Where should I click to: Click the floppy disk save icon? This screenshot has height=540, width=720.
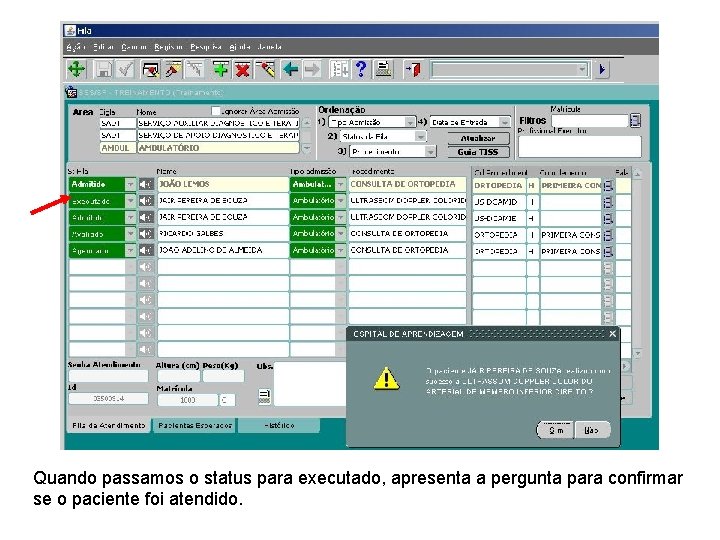coord(103,70)
